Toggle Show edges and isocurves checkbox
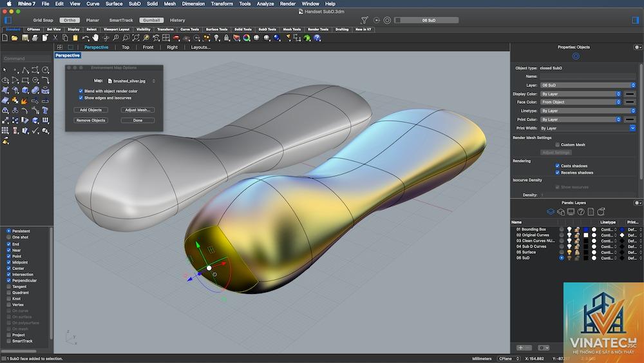 [x=81, y=98]
